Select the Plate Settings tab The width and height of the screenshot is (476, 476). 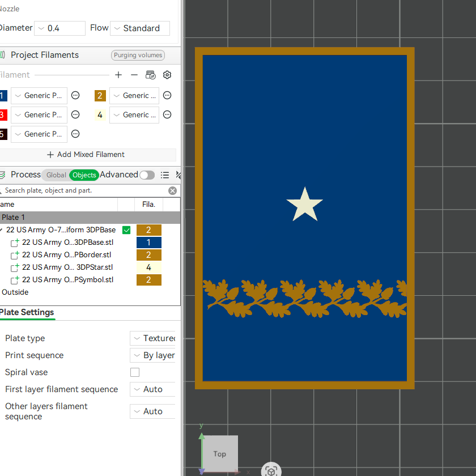[27, 312]
